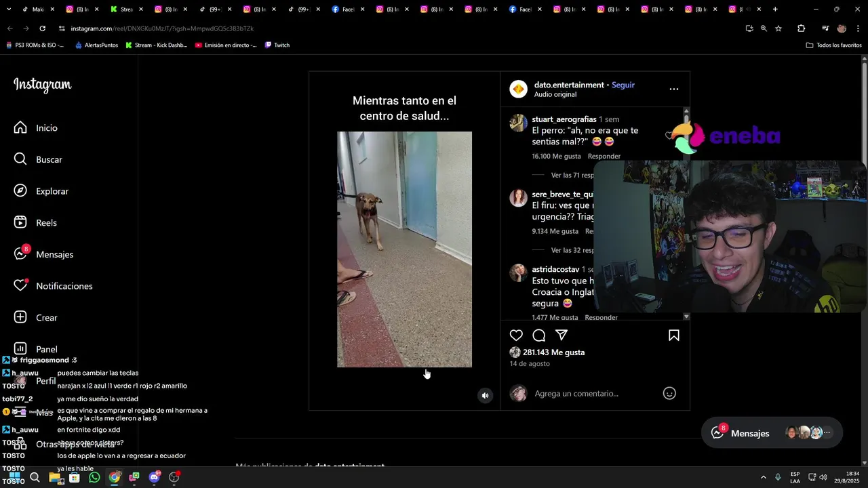Open a new Chrome tab
Viewport: 868px width, 488px height.
[775, 9]
